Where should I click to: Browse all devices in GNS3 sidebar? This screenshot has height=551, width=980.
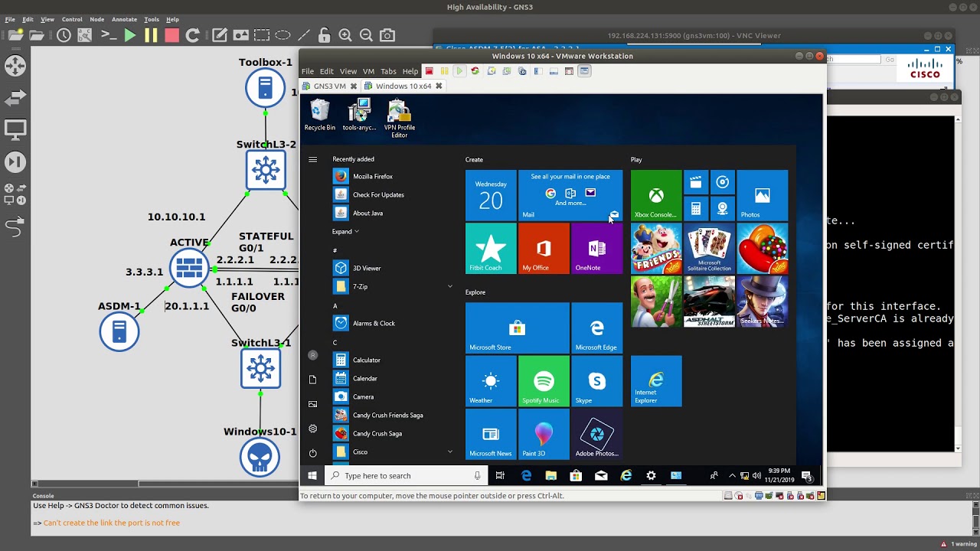click(x=15, y=194)
